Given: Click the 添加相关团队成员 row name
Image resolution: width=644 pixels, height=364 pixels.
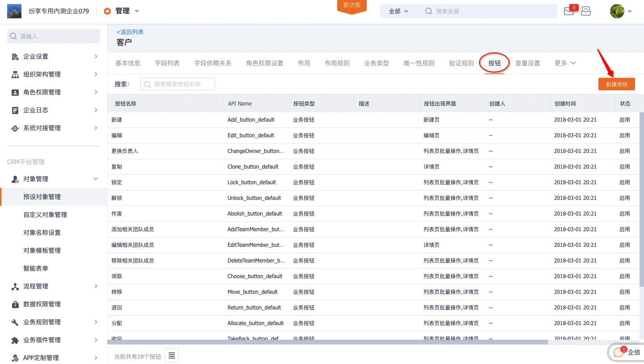Looking at the screenshot, I should [133, 229].
